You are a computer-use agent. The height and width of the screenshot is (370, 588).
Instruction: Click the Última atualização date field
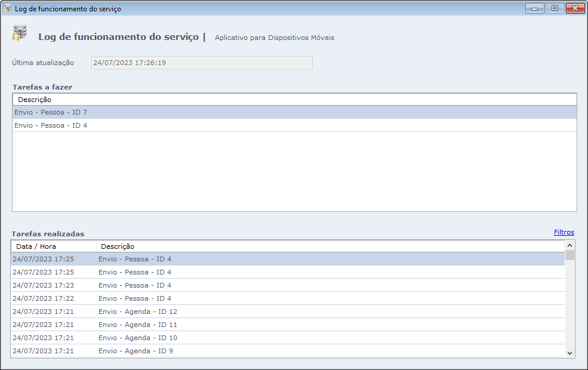pos(202,63)
